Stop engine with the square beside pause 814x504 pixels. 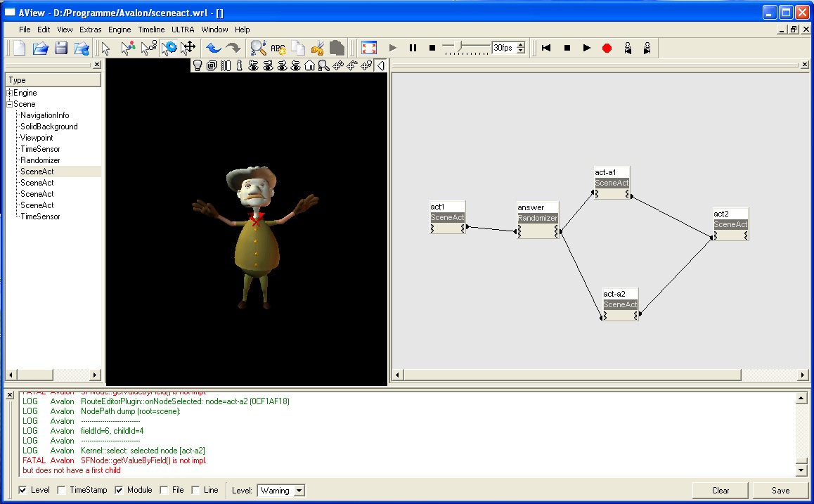432,48
